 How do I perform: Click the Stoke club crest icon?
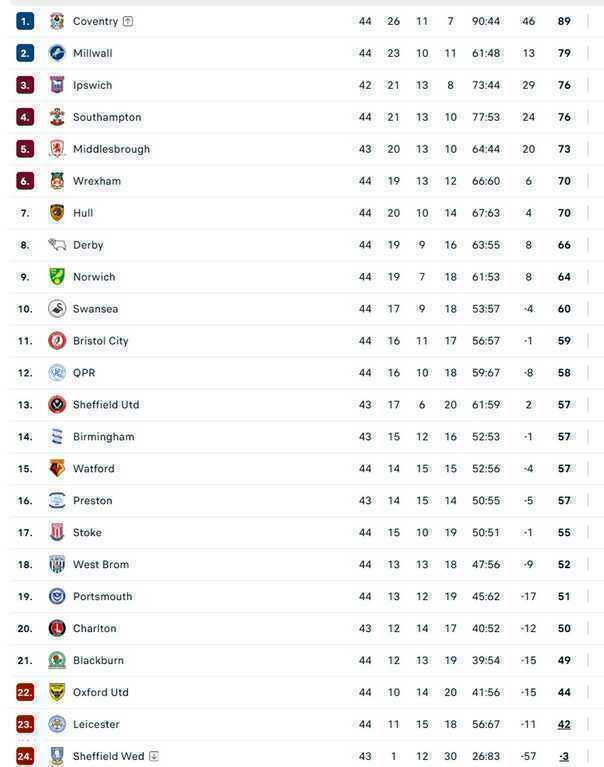[57, 533]
